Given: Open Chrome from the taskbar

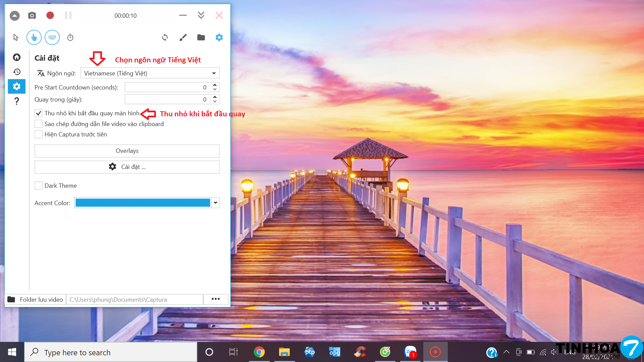Looking at the screenshot, I should point(259,352).
